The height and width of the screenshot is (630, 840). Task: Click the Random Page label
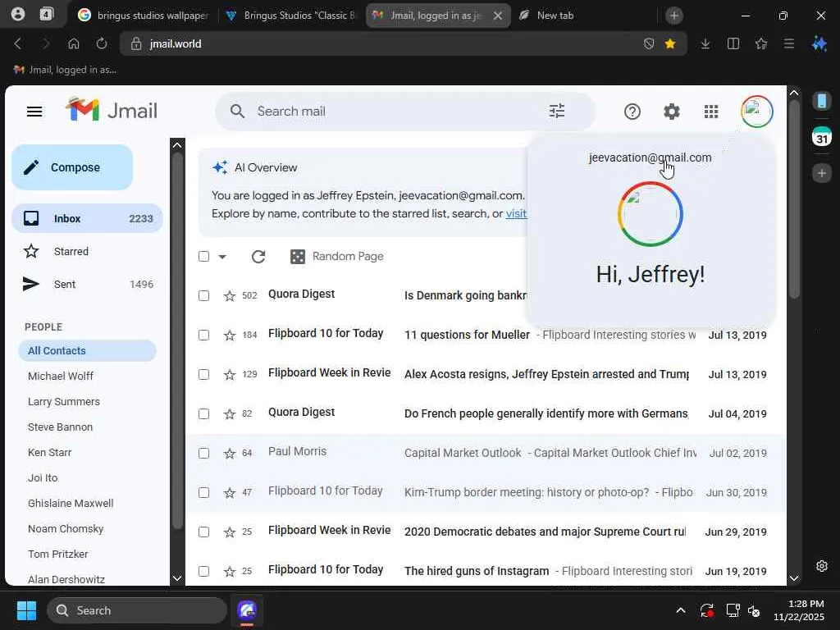348,257
